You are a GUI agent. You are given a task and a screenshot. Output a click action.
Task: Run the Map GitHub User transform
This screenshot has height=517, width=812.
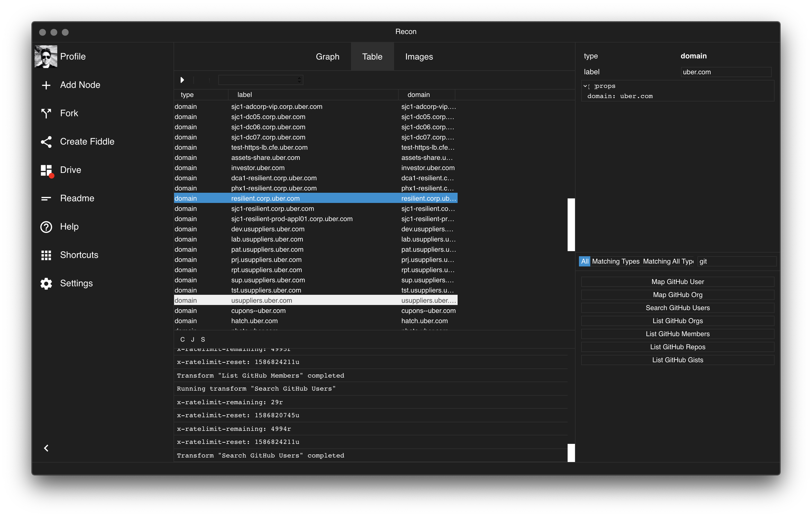point(677,282)
